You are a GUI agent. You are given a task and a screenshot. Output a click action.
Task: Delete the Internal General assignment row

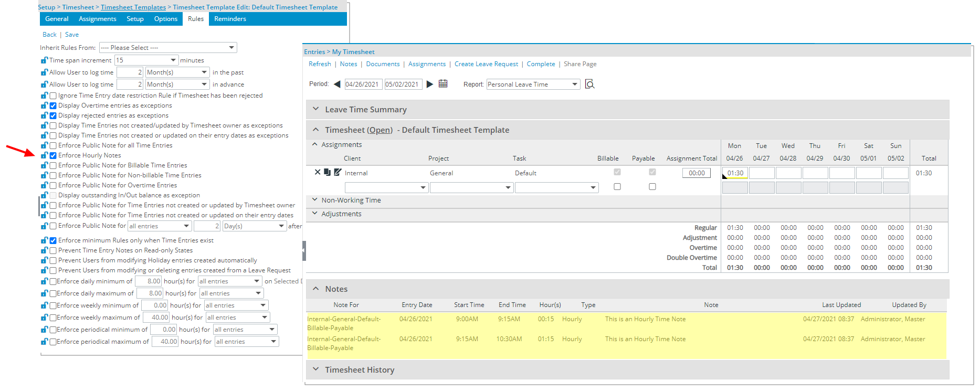[318, 172]
